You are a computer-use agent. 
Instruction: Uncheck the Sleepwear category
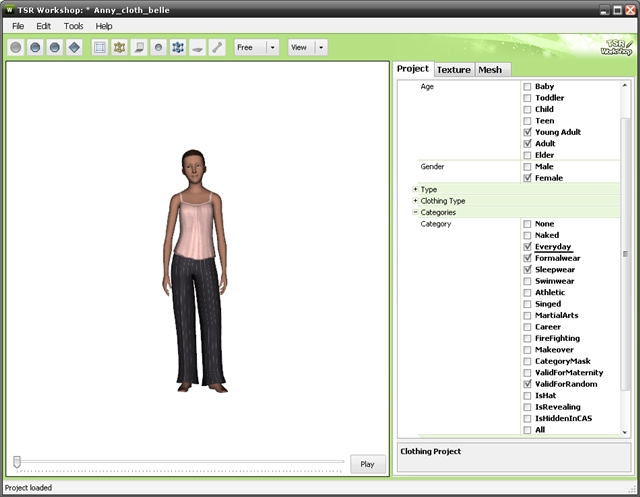pyautogui.click(x=527, y=270)
